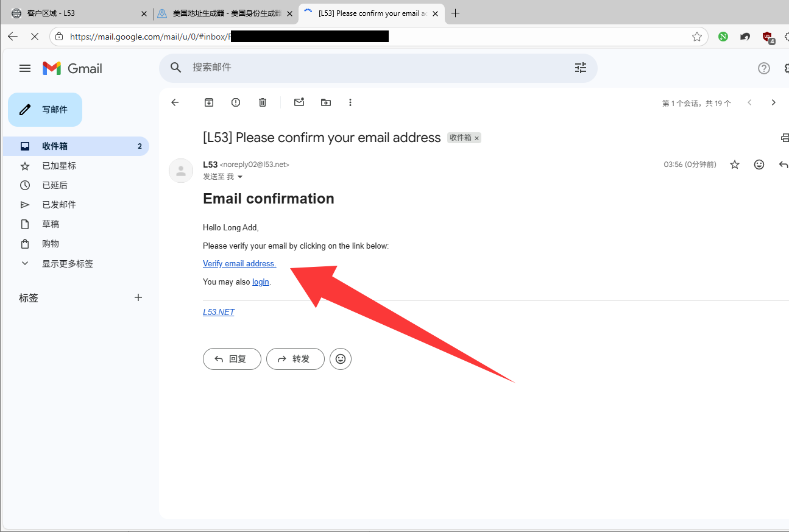Open the more options three-dot menu
The height and width of the screenshot is (532, 789).
point(350,102)
